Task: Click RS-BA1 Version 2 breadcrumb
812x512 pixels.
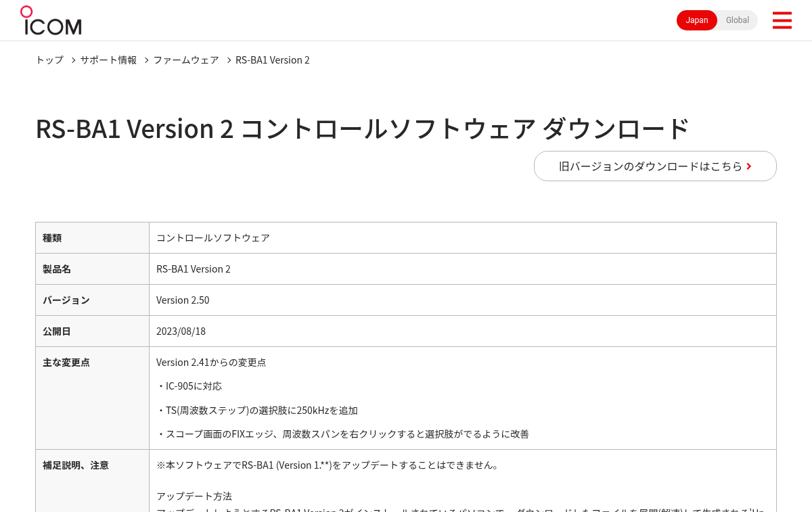Action: point(273,60)
